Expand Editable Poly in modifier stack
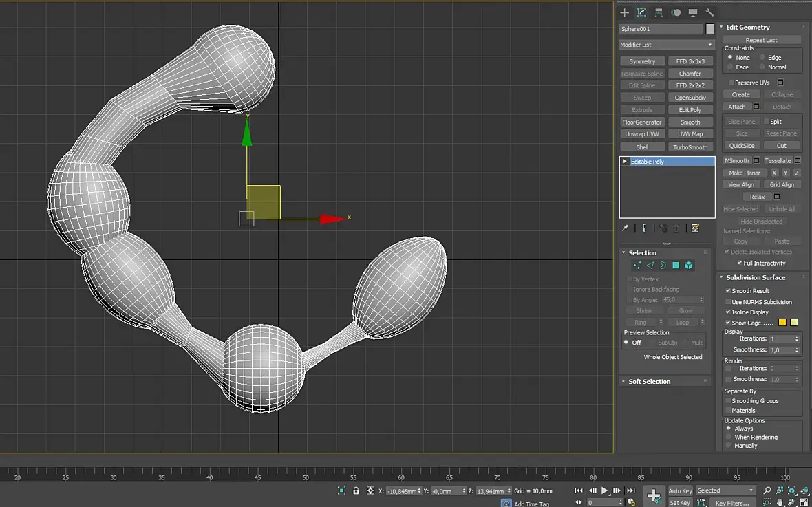 [x=625, y=162]
